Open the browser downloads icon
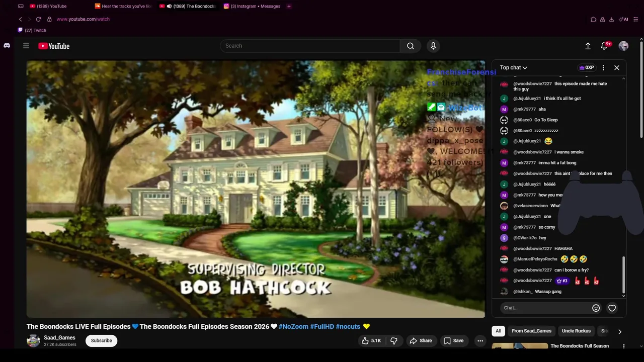Screen dimensions: 644x362 611,19
